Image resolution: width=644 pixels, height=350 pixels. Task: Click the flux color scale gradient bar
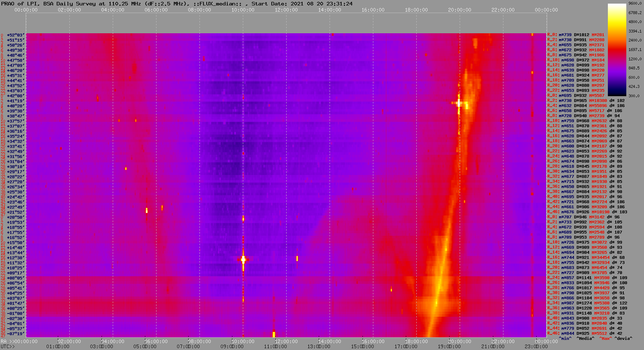(617, 50)
